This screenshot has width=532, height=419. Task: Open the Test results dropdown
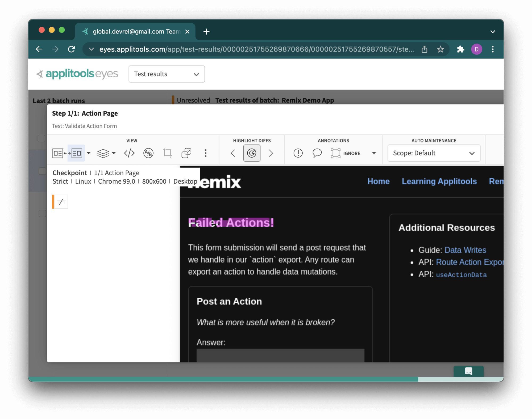pyautogui.click(x=167, y=74)
